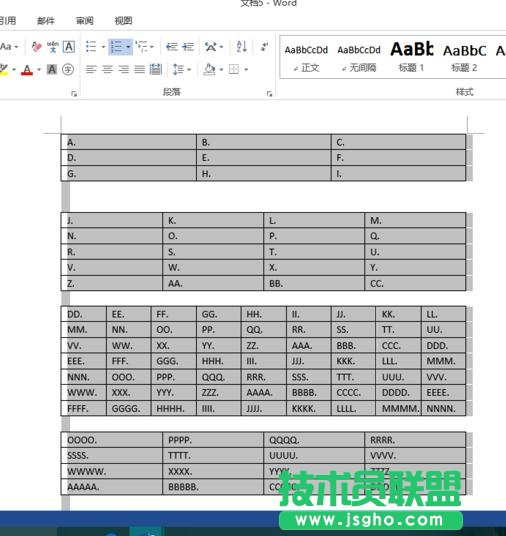Switch to the 审阅 ribbon tab
The image size is (506, 536).
point(84,21)
